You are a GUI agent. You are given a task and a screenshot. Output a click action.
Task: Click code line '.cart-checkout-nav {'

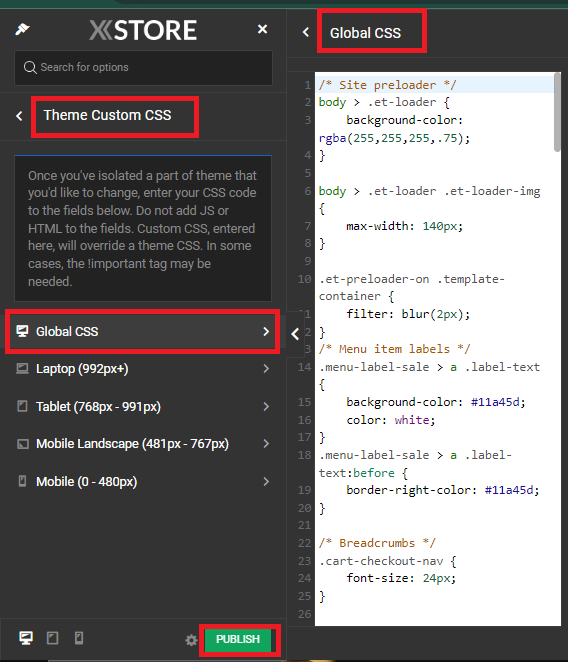pos(387,561)
